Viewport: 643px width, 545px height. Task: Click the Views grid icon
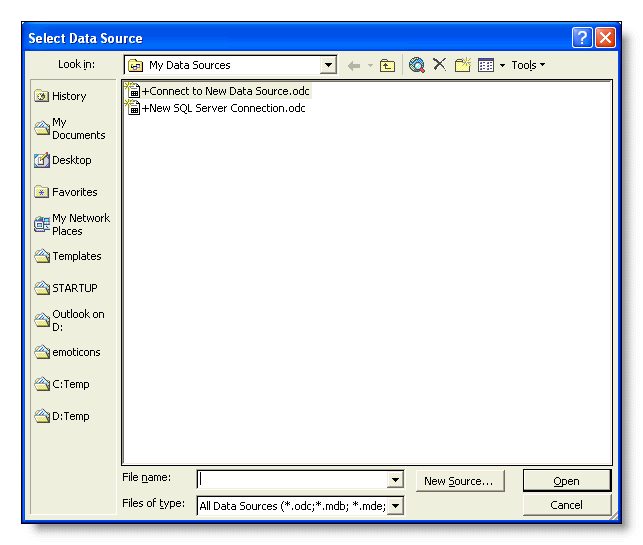pos(486,65)
